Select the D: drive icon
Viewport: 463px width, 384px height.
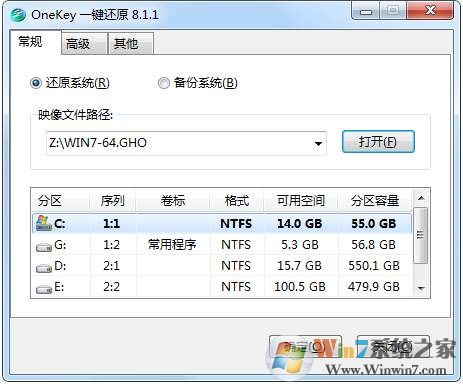[x=44, y=268]
